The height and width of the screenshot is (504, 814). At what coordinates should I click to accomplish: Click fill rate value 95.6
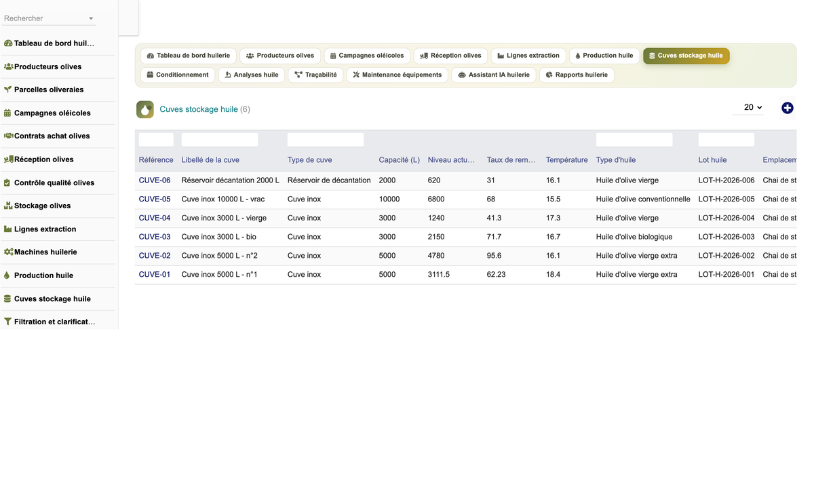click(x=495, y=256)
